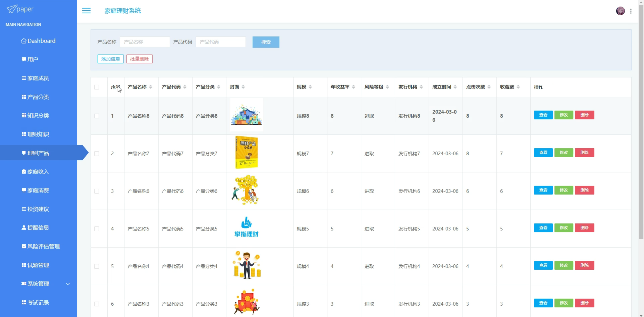Check the row for 产品名称8

[97, 116]
